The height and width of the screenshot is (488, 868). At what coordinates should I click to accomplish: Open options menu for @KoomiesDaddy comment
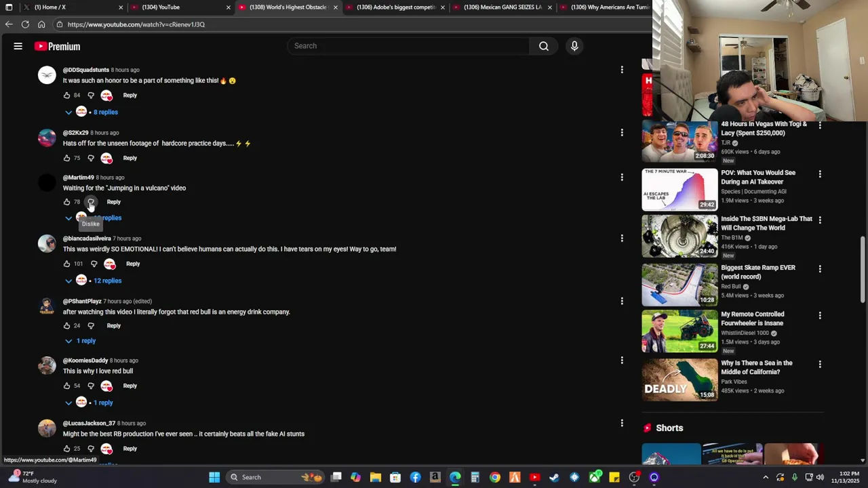click(x=622, y=361)
